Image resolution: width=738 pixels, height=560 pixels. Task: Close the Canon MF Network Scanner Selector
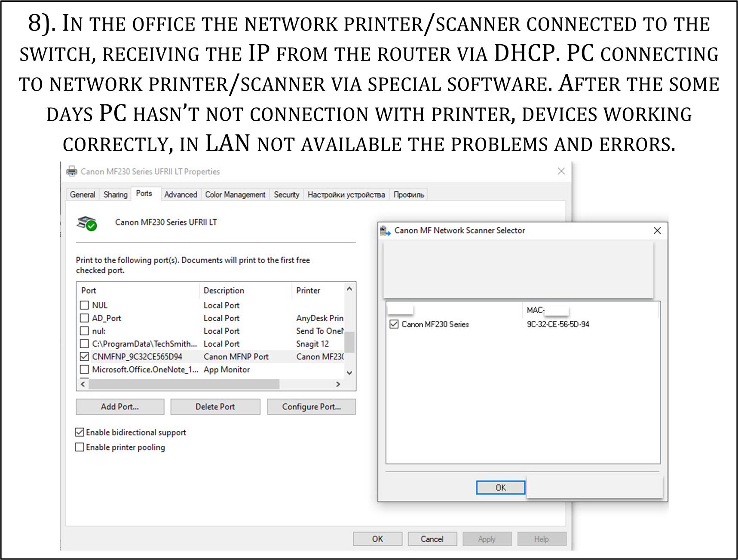tap(657, 231)
